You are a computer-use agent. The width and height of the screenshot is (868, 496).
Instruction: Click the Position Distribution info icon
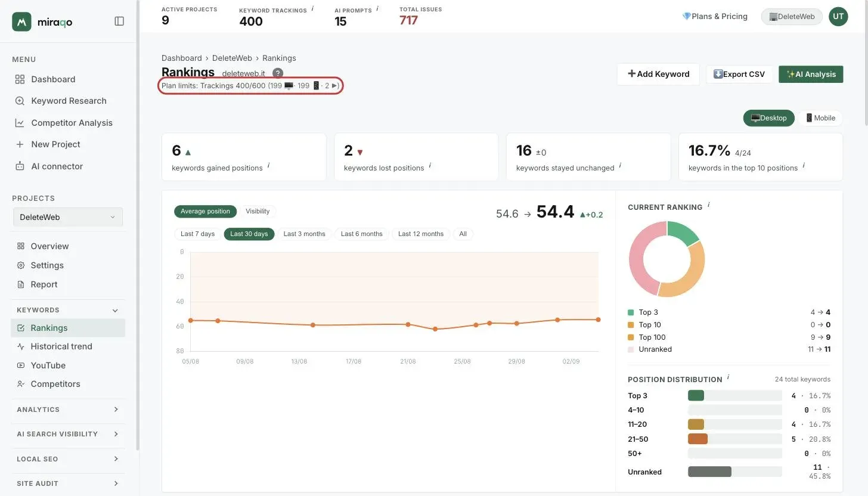pyautogui.click(x=728, y=377)
